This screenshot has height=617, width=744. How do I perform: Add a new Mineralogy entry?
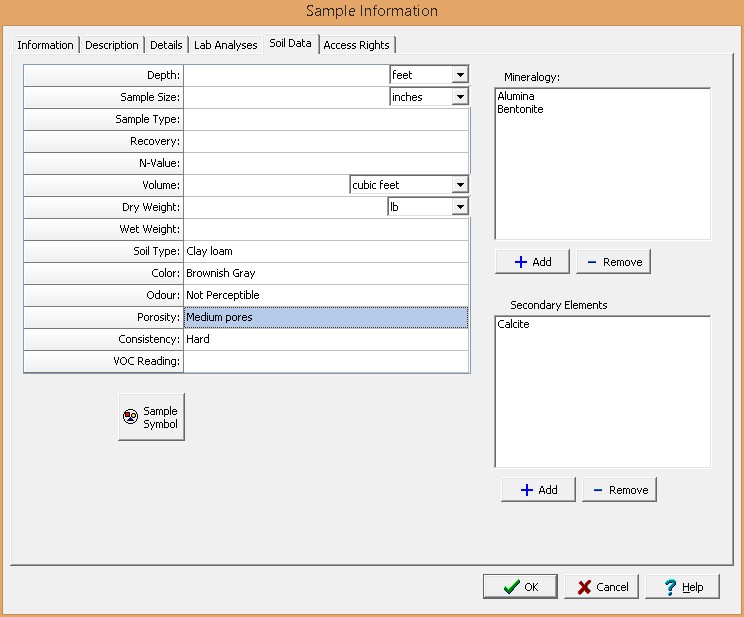click(532, 261)
